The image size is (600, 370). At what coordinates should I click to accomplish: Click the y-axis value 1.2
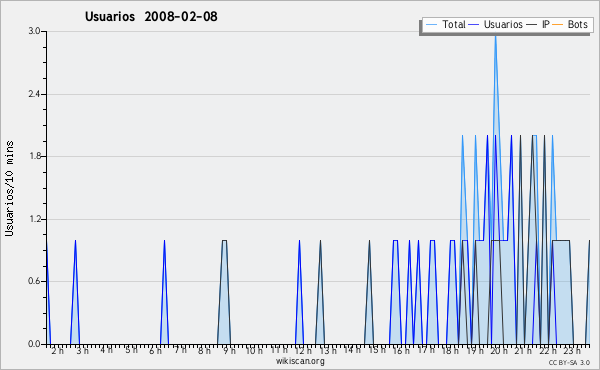click(34, 219)
